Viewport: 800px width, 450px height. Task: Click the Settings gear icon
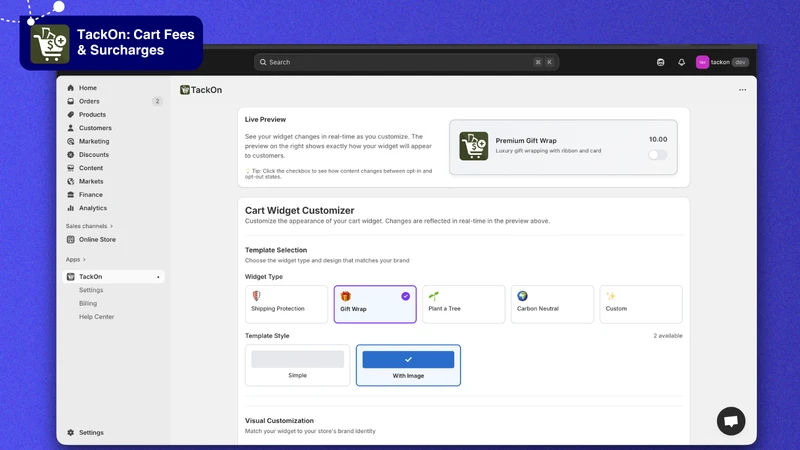(70, 432)
